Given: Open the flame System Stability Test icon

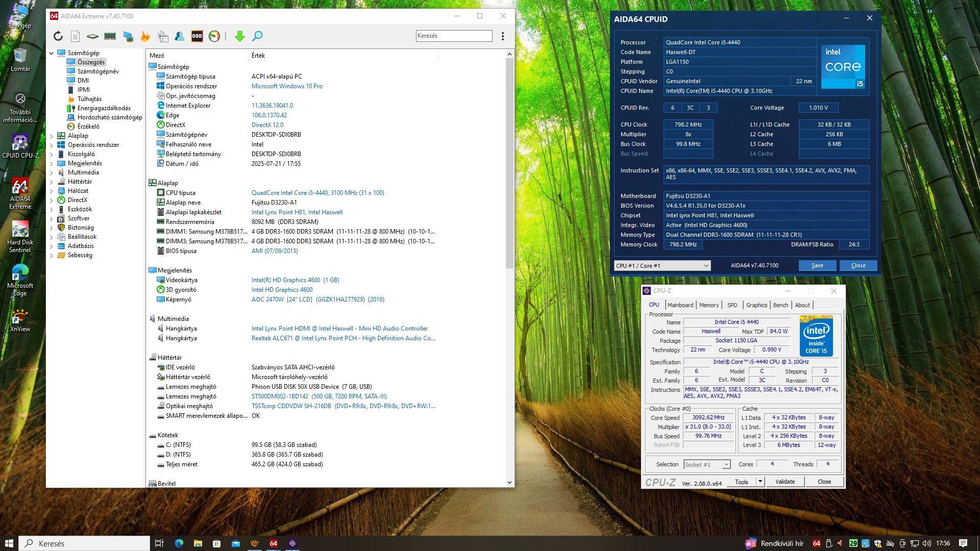Looking at the screenshot, I should (145, 36).
